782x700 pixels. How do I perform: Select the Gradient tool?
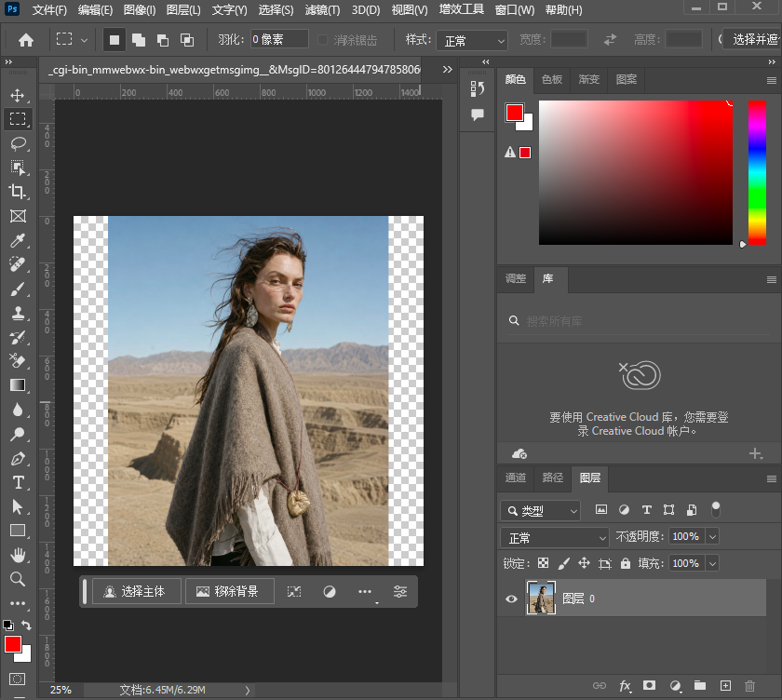pos(18,385)
